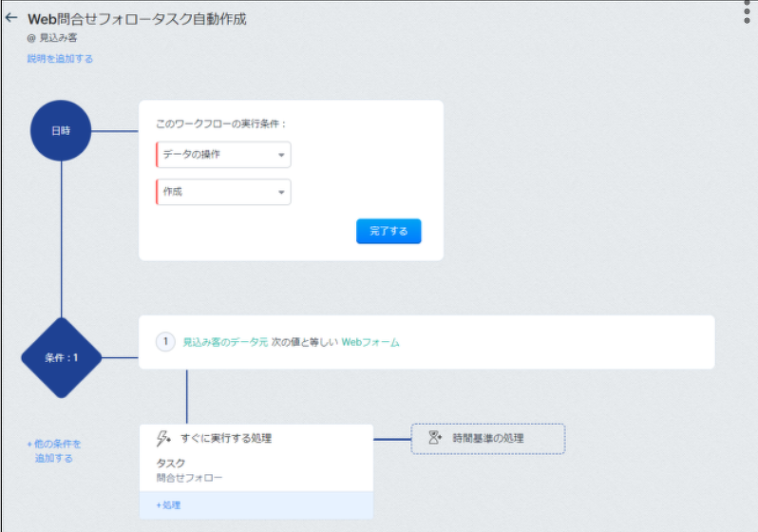Screen dimensions: 758x532
Task: Click the Webフォーム condition value
Action: [370, 342]
